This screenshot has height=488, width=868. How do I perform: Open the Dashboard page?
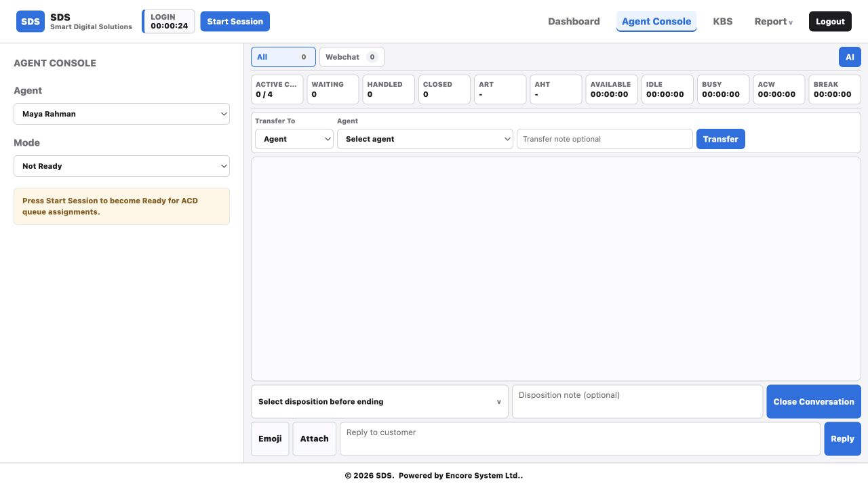(x=574, y=22)
